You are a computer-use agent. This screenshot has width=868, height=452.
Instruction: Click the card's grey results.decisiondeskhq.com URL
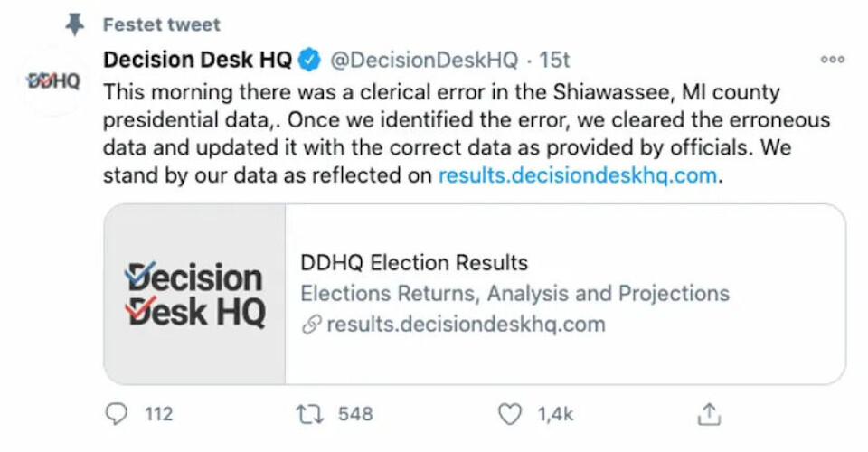pyautogui.click(x=466, y=325)
